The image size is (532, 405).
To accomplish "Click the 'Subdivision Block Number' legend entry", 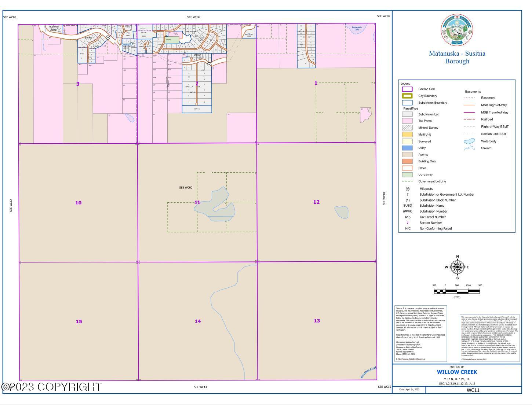I will [437, 200].
